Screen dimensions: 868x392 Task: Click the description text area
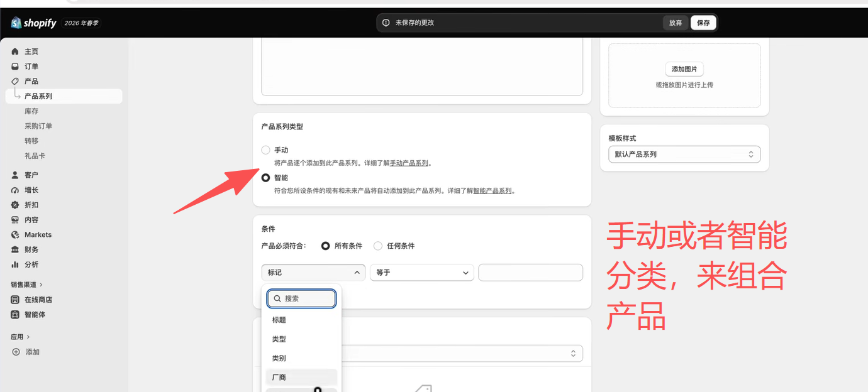(x=422, y=66)
